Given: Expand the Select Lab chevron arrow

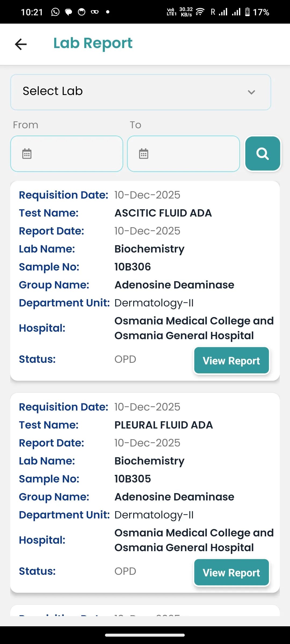Looking at the screenshot, I should point(251,92).
